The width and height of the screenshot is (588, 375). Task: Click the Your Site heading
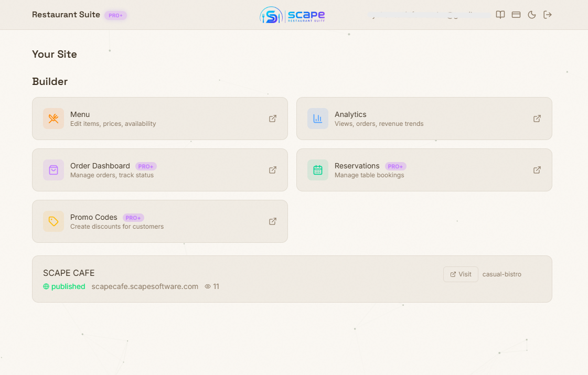(x=55, y=55)
